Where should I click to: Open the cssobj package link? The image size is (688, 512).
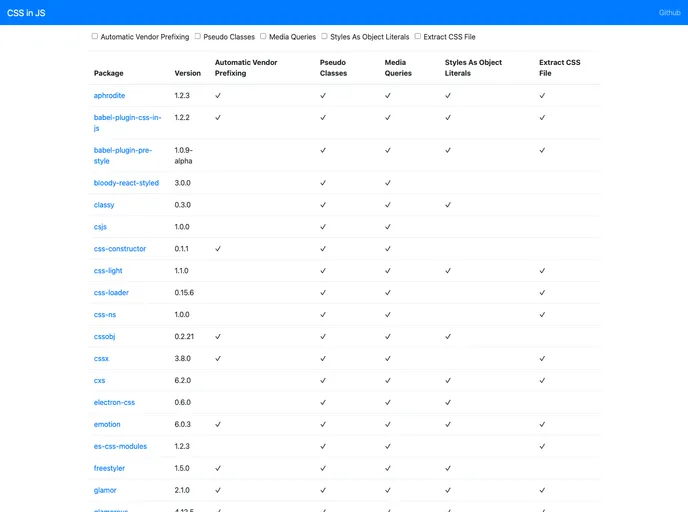coord(104,337)
